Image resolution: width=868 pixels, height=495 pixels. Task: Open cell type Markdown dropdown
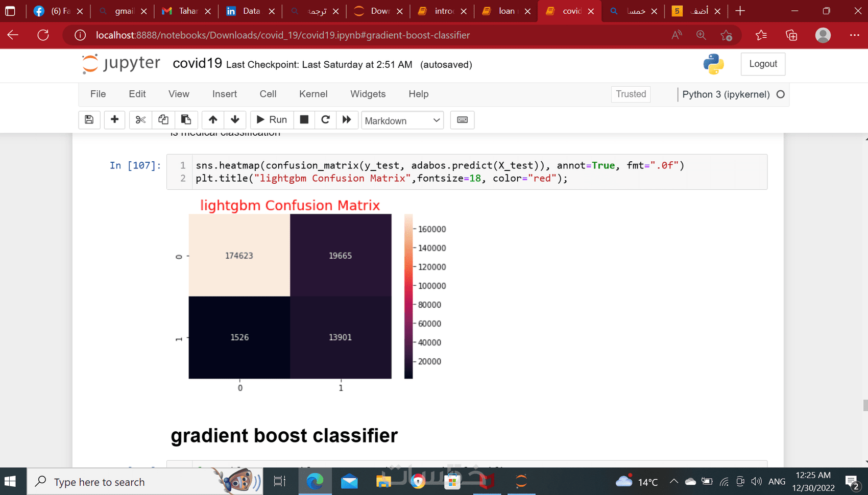coord(402,120)
